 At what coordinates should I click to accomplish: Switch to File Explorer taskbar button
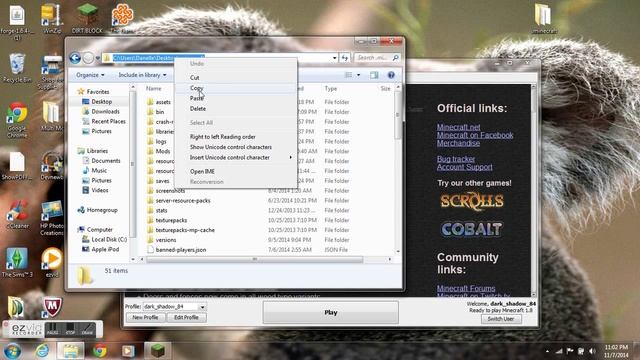pos(71,351)
